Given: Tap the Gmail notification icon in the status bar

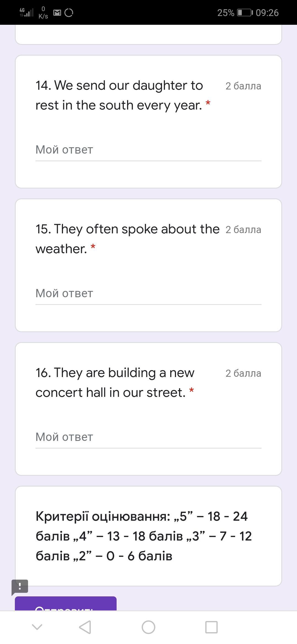Looking at the screenshot, I should coord(57,13).
